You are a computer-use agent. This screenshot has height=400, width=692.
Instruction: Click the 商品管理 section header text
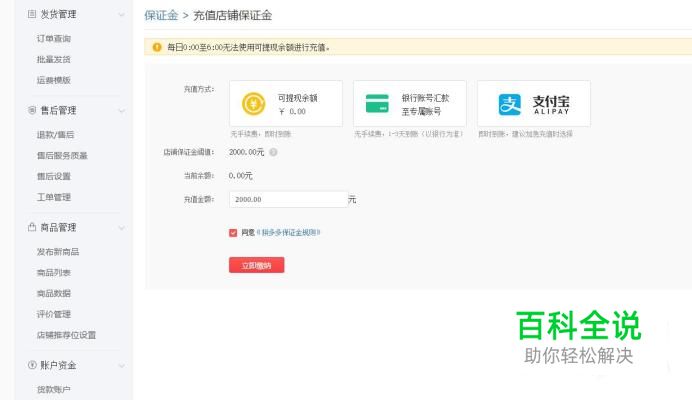pyautogui.click(x=58, y=227)
